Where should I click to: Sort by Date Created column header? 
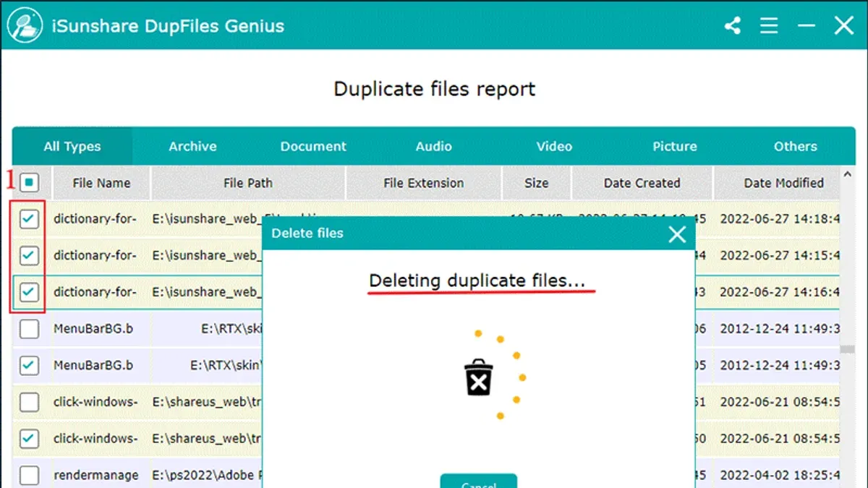(642, 183)
